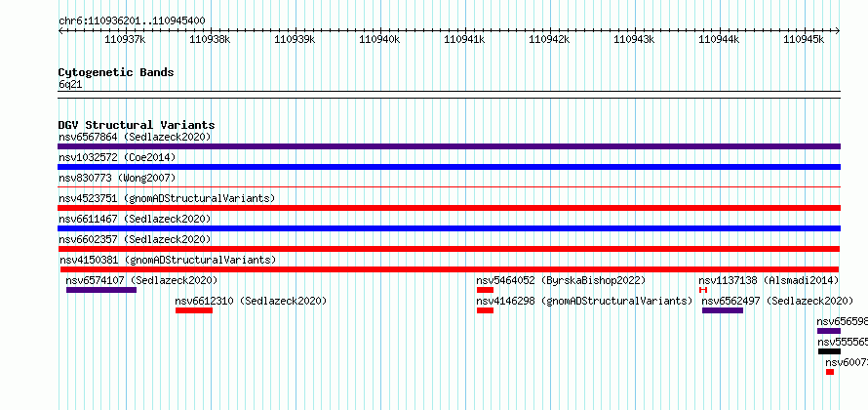Click the 110939k ruler position

(x=295, y=39)
